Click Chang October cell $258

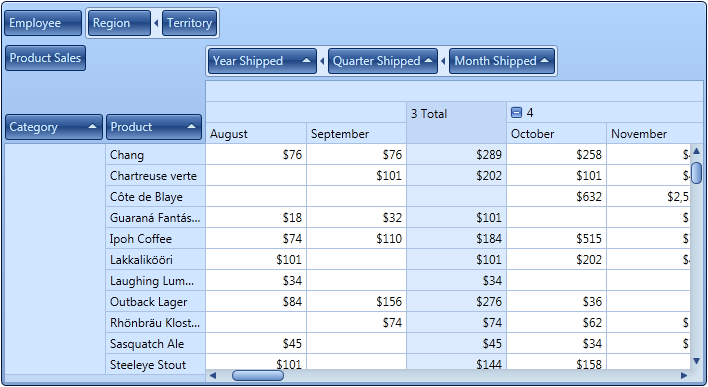pos(556,155)
